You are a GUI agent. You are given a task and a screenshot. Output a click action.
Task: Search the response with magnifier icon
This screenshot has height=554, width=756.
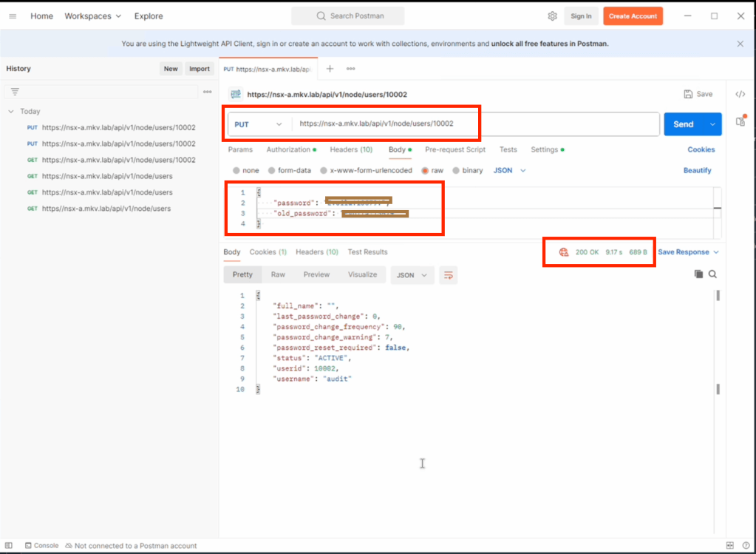[712, 274]
